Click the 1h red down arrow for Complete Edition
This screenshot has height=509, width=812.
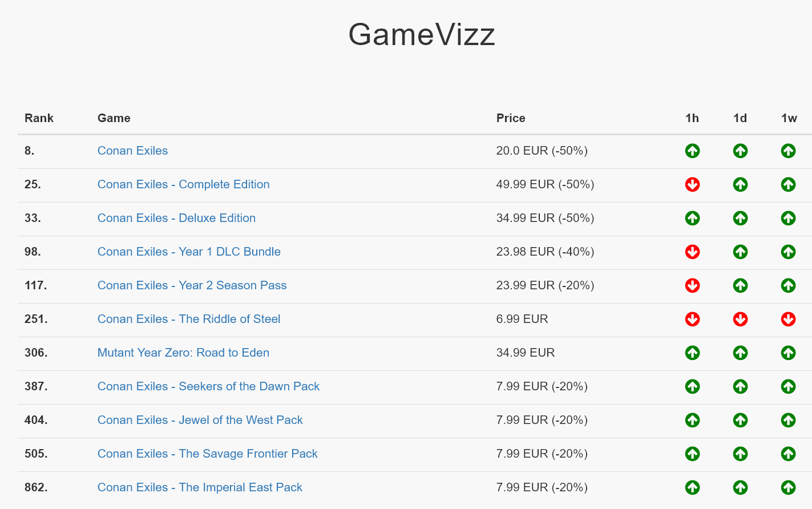pyautogui.click(x=692, y=185)
